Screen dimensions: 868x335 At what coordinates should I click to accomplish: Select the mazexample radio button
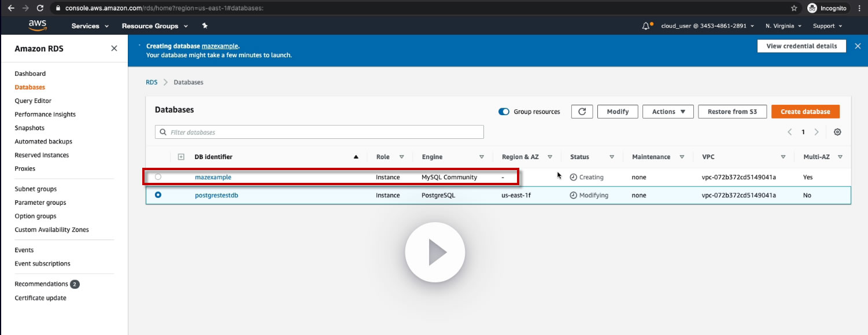point(158,176)
